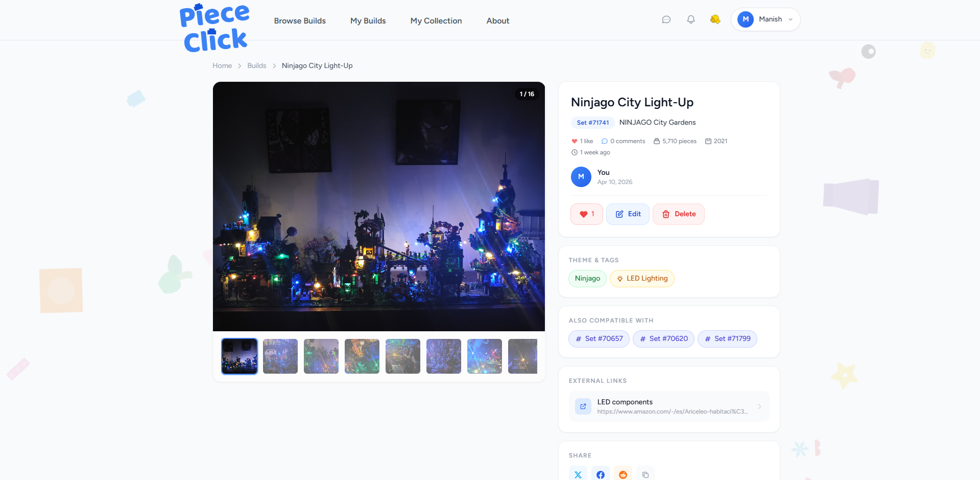Toggle the heart like button showing 1
The height and width of the screenshot is (480, 980).
(587, 214)
